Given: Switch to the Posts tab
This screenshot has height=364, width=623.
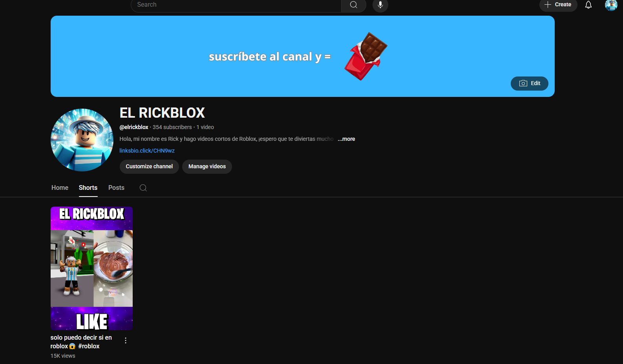Looking at the screenshot, I should tap(116, 187).
